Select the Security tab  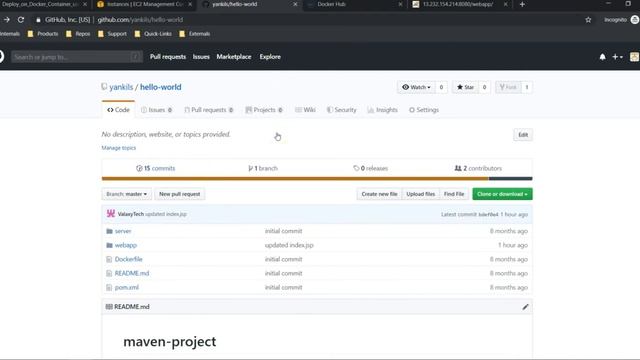[342, 110]
